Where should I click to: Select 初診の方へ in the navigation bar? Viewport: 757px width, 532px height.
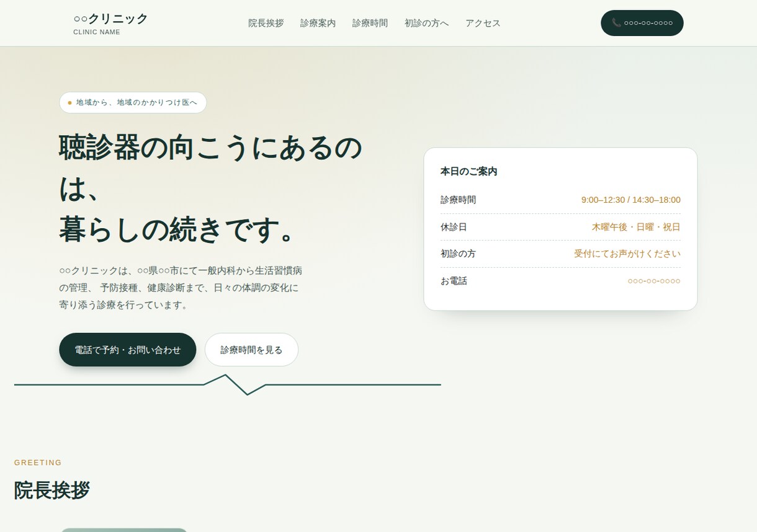pyautogui.click(x=427, y=23)
